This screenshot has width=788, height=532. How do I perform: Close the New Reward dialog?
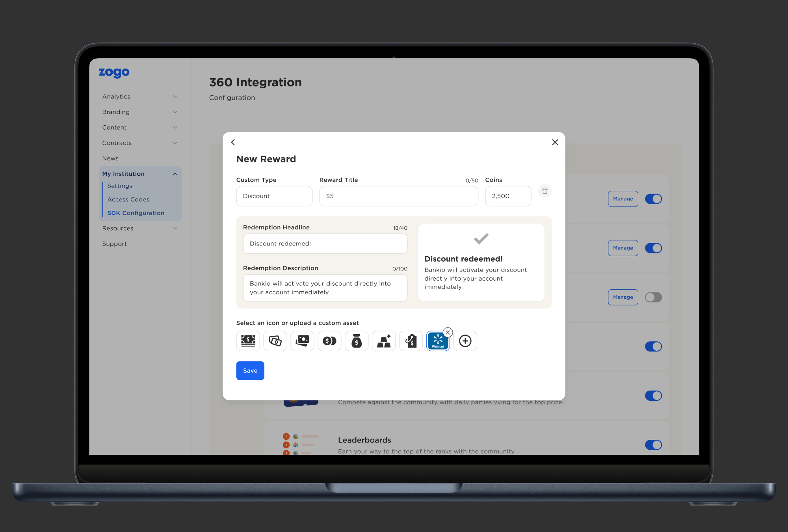[555, 142]
